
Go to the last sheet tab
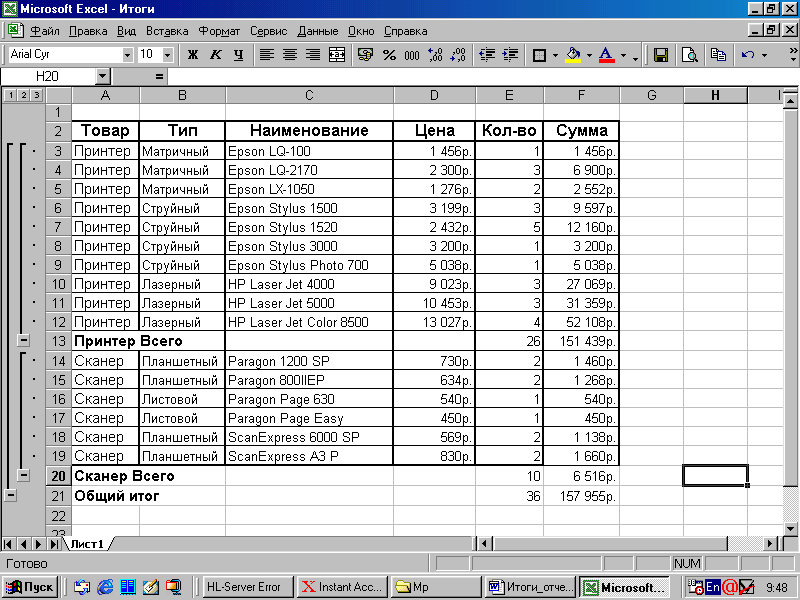tap(53, 544)
